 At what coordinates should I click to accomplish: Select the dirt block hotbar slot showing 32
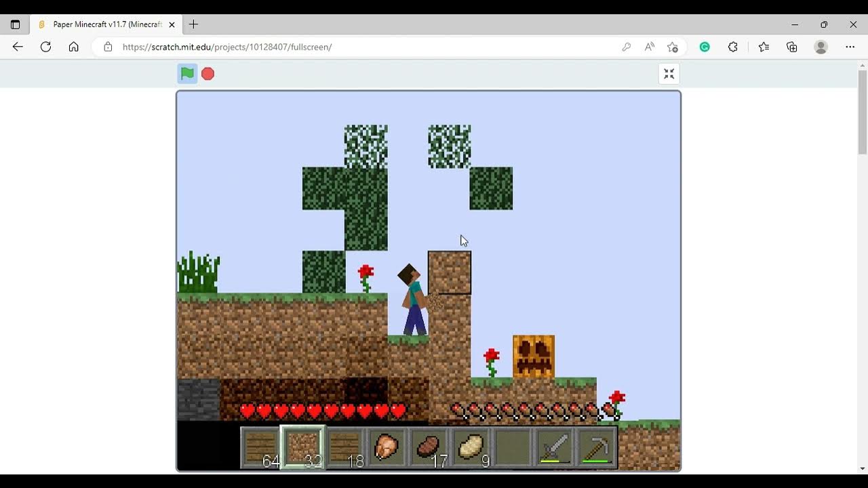(303, 447)
